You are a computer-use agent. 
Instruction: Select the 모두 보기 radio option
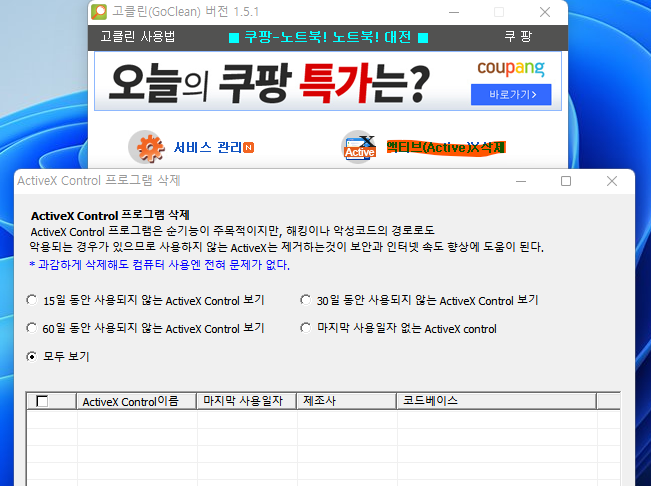click(x=32, y=357)
